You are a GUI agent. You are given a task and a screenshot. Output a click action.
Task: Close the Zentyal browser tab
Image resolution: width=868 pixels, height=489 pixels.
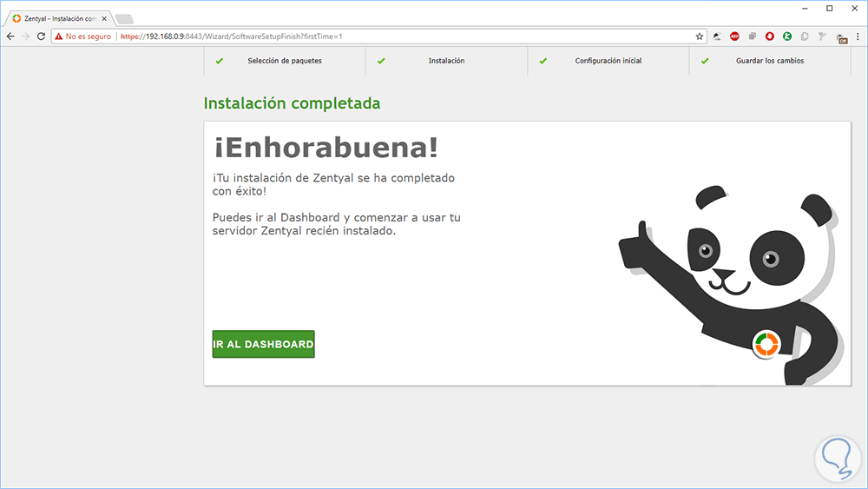click(x=104, y=18)
